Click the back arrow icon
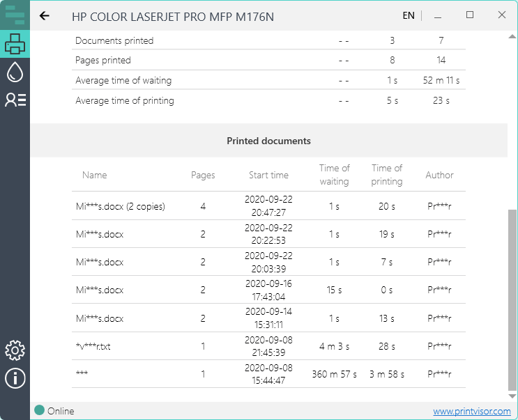The image size is (518, 420). (x=45, y=15)
